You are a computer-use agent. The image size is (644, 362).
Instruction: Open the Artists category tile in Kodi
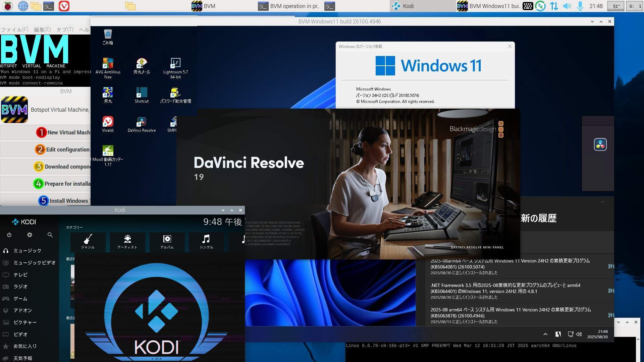coord(127,242)
